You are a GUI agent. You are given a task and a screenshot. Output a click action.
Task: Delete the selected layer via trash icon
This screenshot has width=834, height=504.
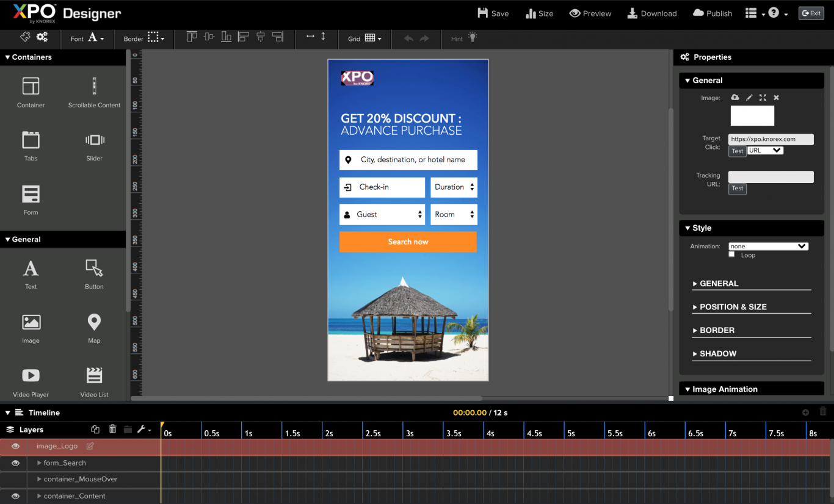point(112,430)
